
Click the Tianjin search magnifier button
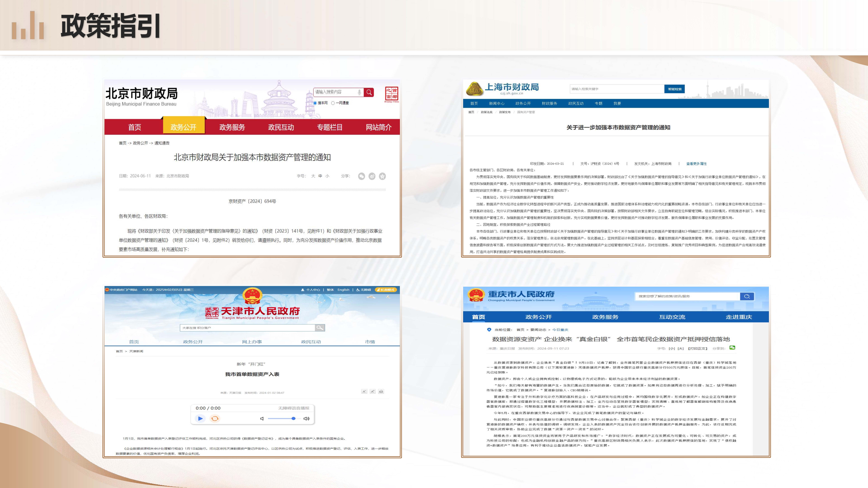coord(320,328)
